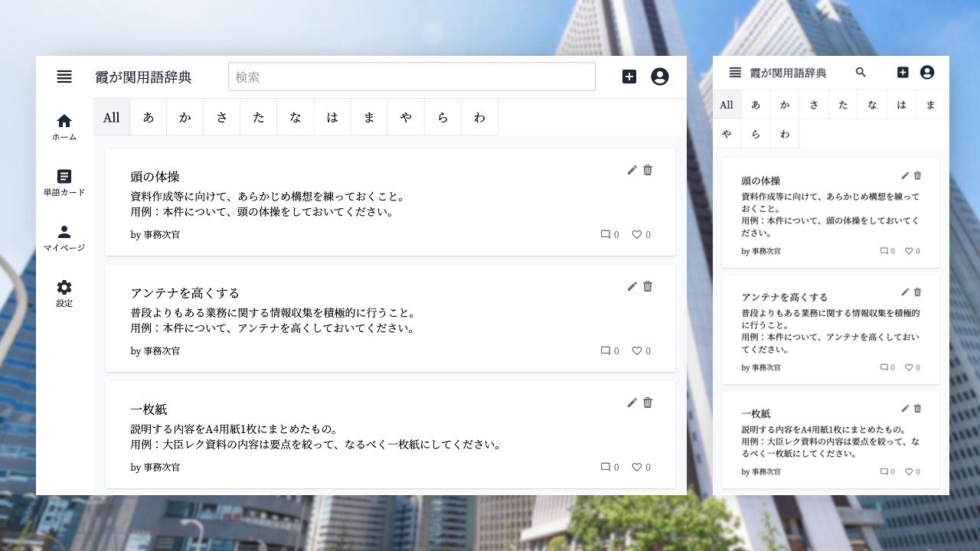Click the 検索 search input field
The image size is (980, 551).
[412, 76]
